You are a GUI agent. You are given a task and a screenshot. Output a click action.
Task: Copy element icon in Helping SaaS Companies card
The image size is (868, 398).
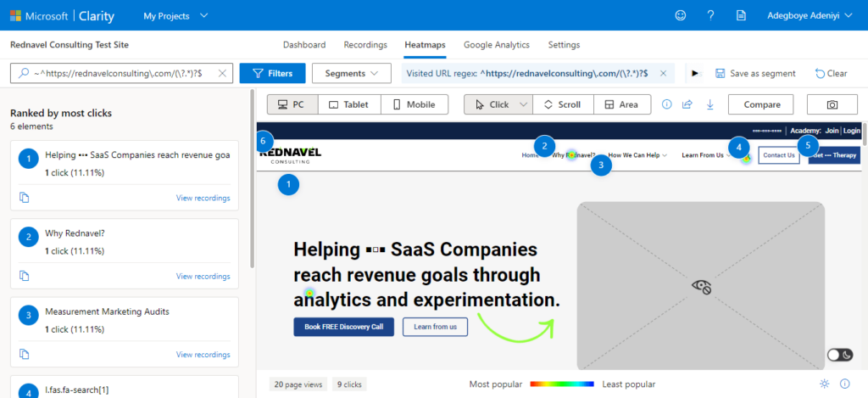click(24, 198)
